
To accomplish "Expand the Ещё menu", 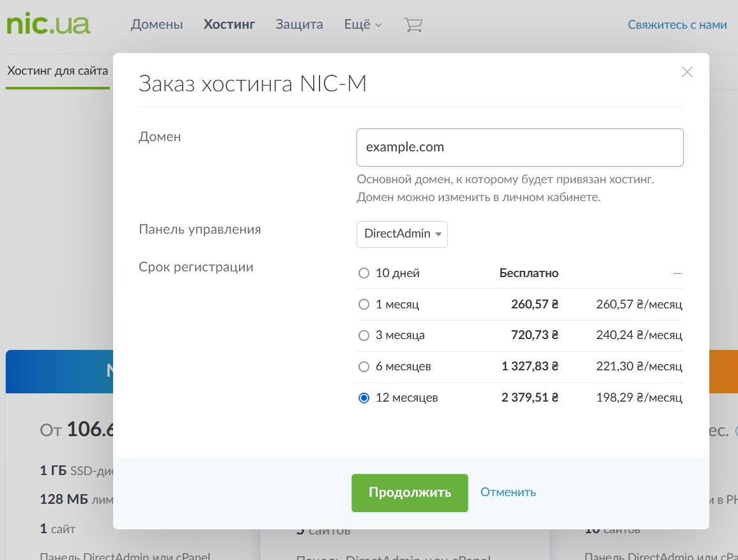I will click(362, 25).
